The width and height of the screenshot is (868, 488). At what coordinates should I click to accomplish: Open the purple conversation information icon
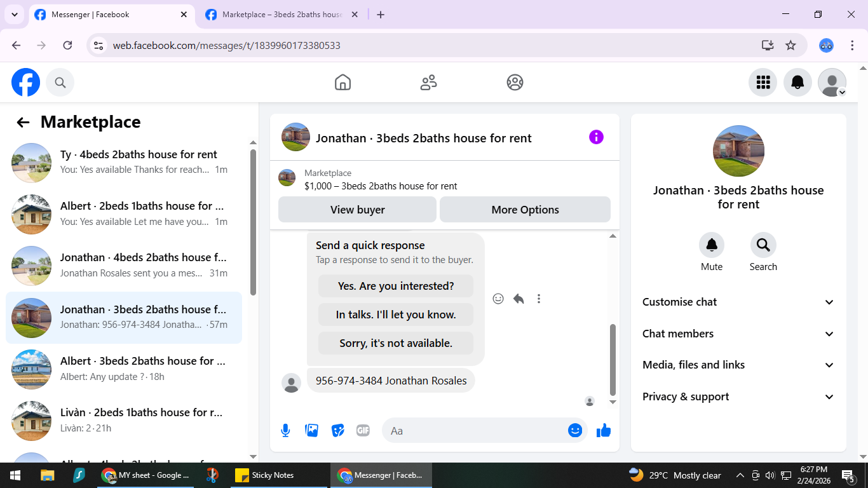pyautogui.click(x=596, y=137)
